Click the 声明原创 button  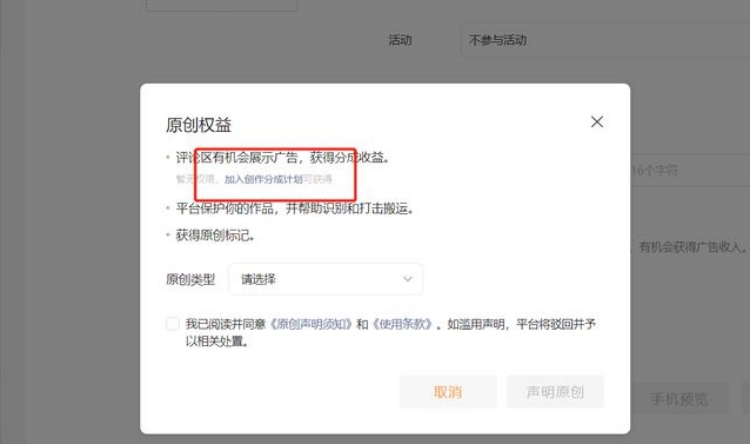555,392
